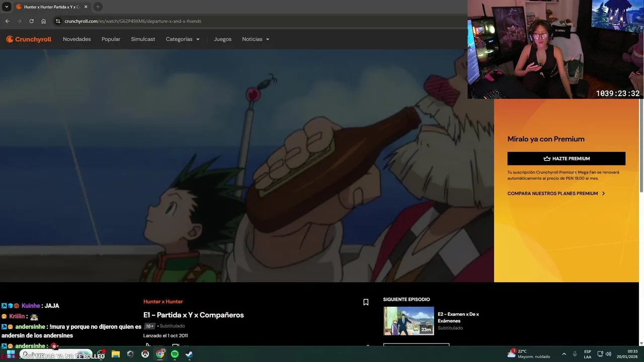644x362 pixels.
Task: Open the weather widget showing 22°C
Action: click(x=528, y=354)
